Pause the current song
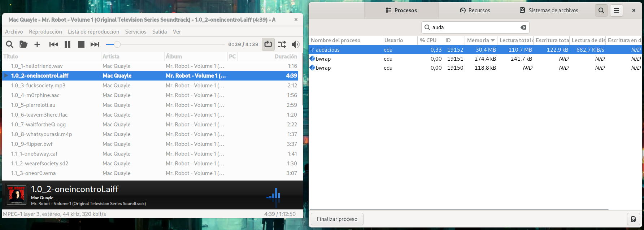Viewport: 644px width, 230px height. coord(68,44)
